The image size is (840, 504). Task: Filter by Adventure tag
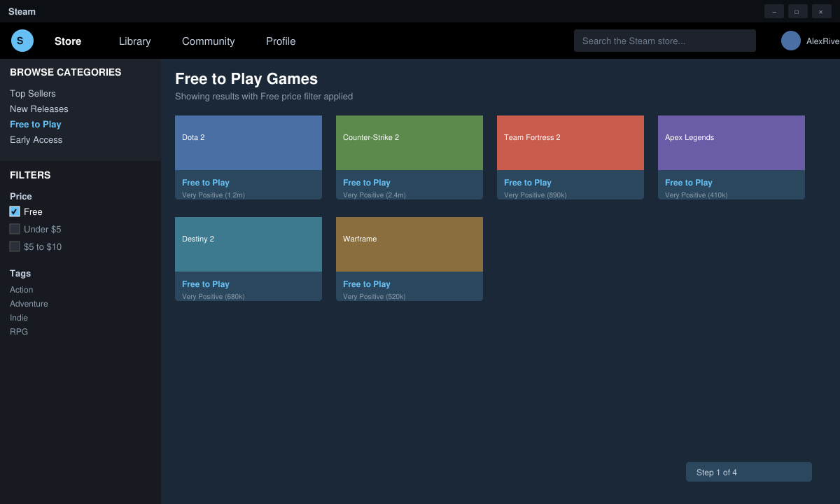[x=29, y=304]
